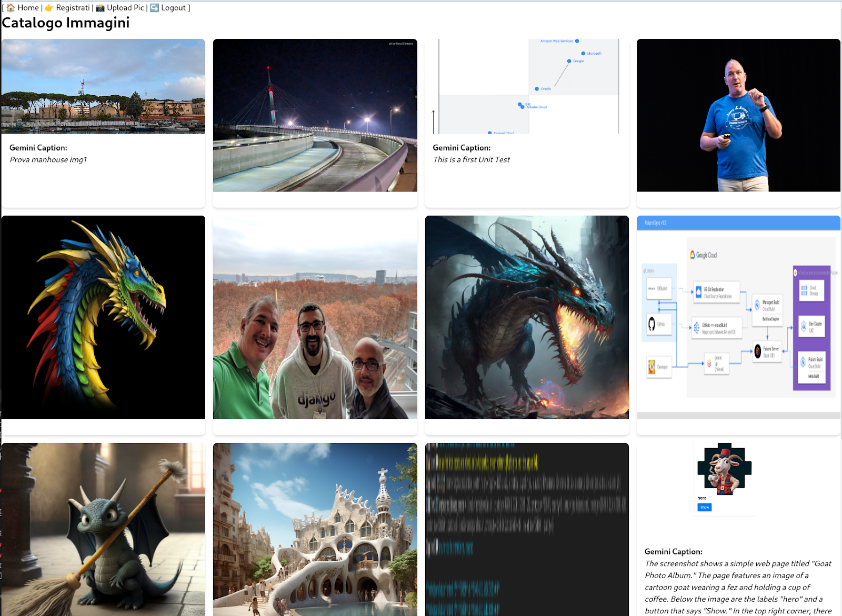842x616 pixels.
Task: Open the Registrati link
Action: pos(73,7)
